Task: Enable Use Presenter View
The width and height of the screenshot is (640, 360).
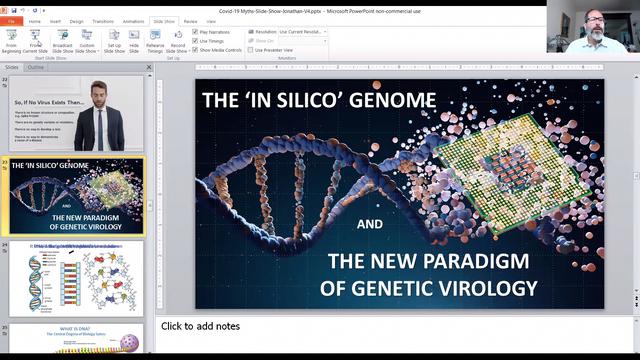Action: click(x=251, y=50)
